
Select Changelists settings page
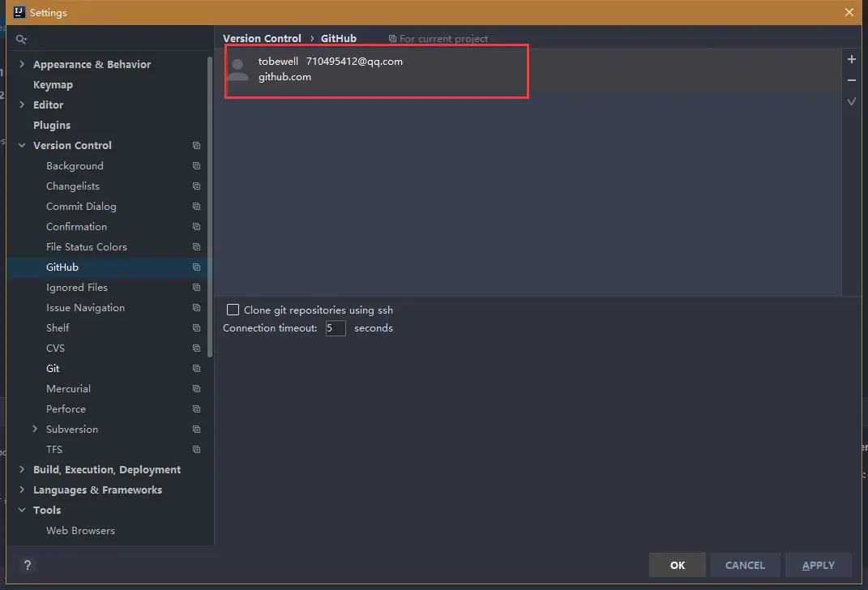[72, 186]
